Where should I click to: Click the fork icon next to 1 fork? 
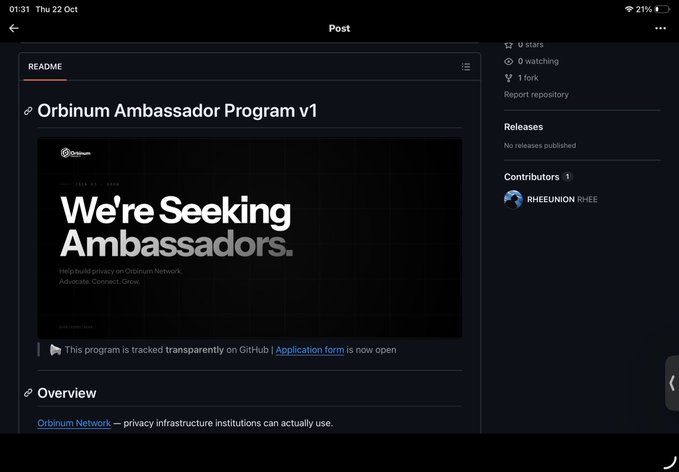click(508, 78)
